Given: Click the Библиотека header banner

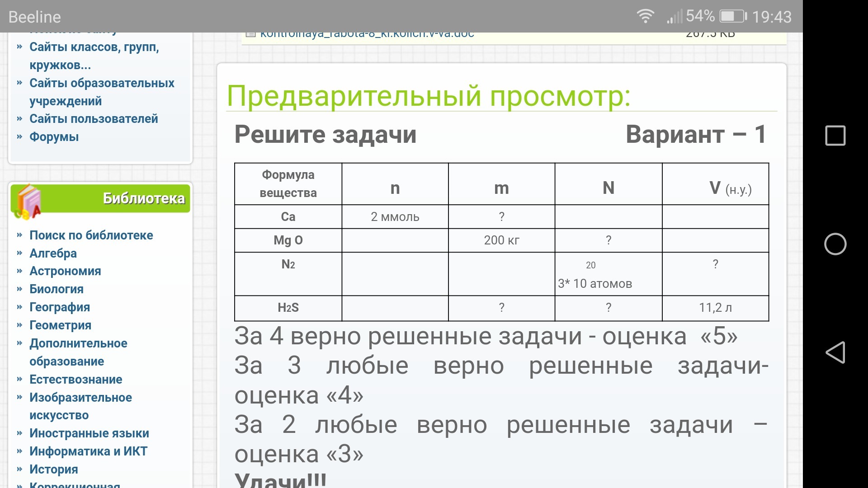Looking at the screenshot, I should point(144,198).
